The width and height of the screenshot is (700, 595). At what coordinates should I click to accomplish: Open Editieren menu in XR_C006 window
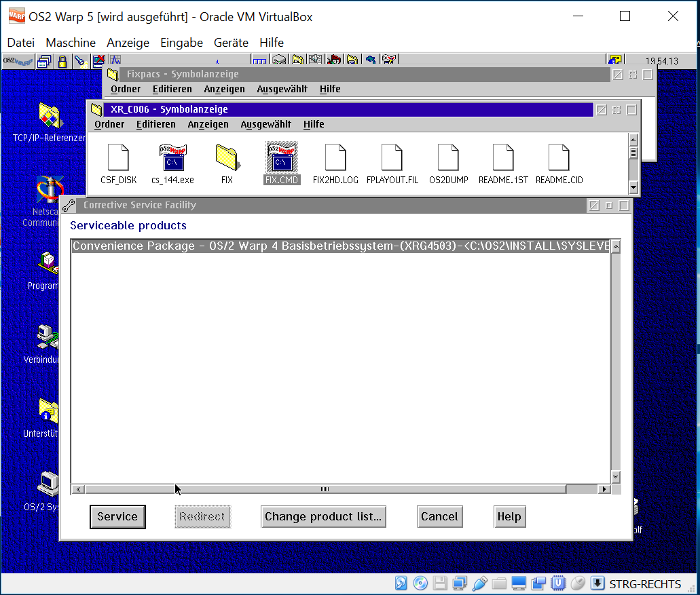155,124
